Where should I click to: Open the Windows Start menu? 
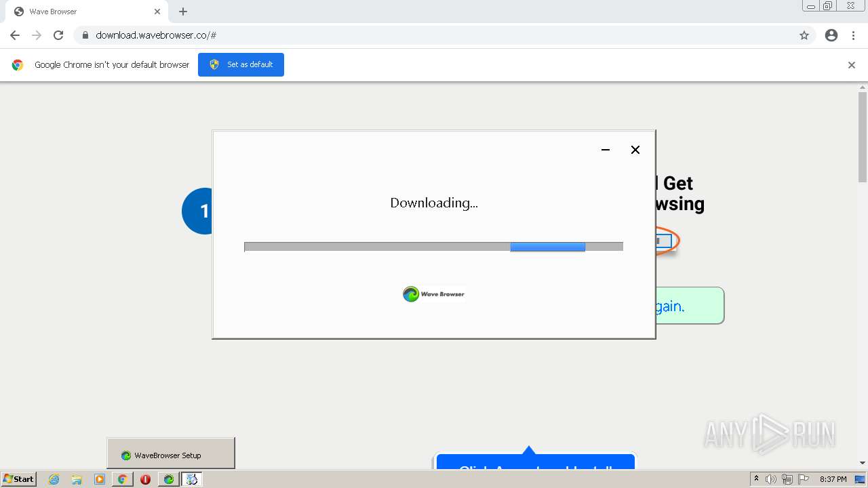tap(18, 479)
